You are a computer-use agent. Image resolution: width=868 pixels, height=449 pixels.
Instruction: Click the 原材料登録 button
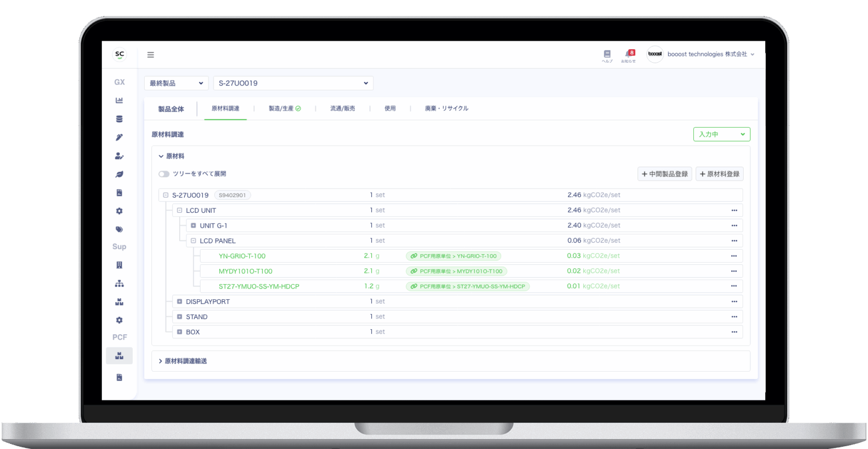point(719,174)
